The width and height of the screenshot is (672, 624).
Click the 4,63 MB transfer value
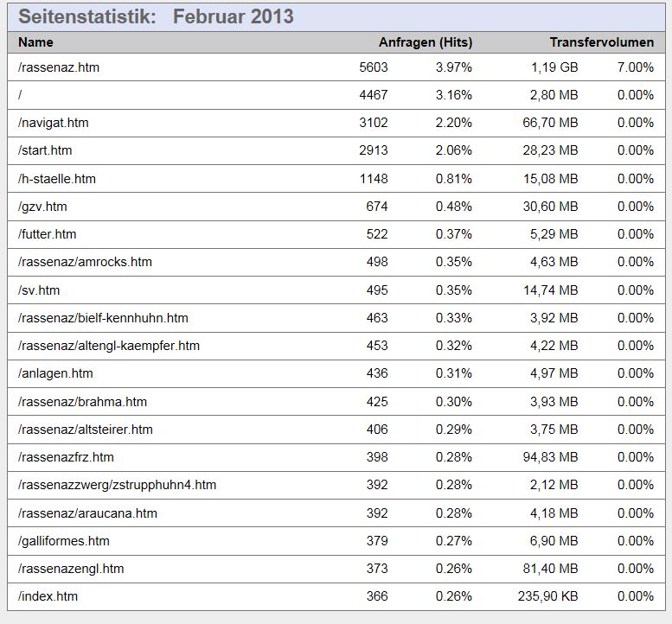tap(554, 262)
